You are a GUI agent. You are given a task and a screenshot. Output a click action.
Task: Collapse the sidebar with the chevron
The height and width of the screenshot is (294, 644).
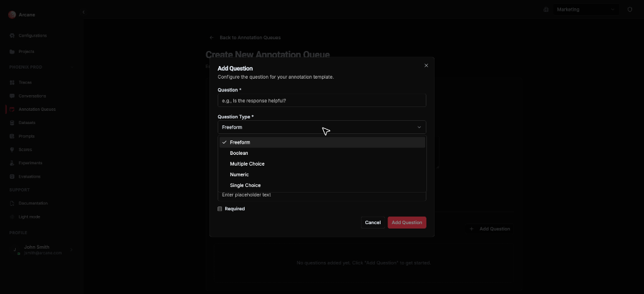coord(84,13)
